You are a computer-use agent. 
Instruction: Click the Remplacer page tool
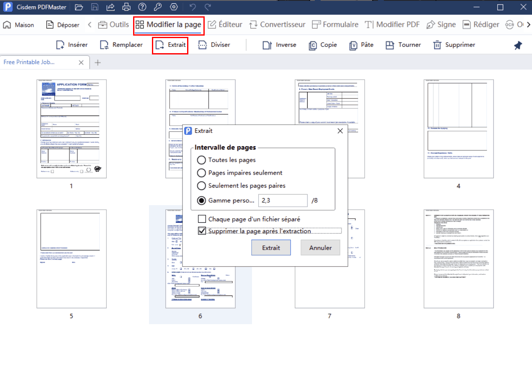[x=121, y=45]
